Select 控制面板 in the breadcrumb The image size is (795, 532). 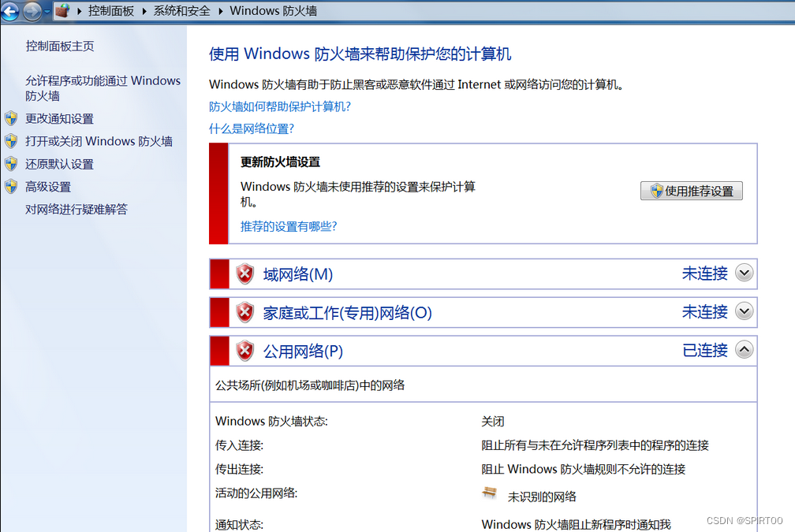(111, 11)
